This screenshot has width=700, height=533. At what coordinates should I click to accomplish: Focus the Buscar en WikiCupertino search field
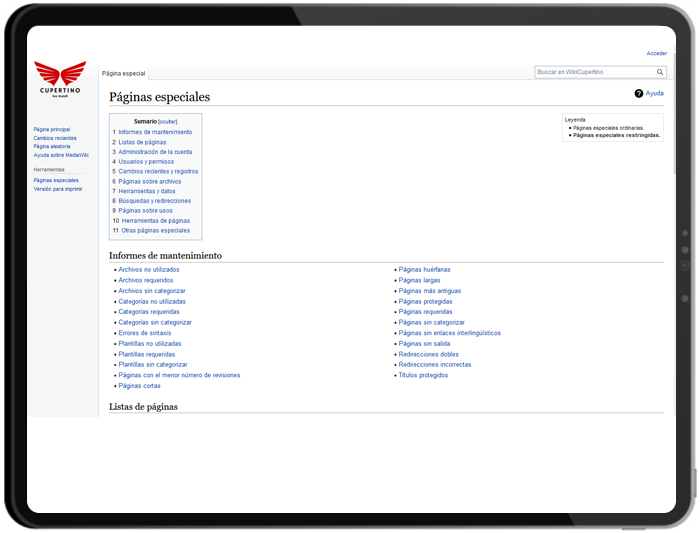point(594,72)
